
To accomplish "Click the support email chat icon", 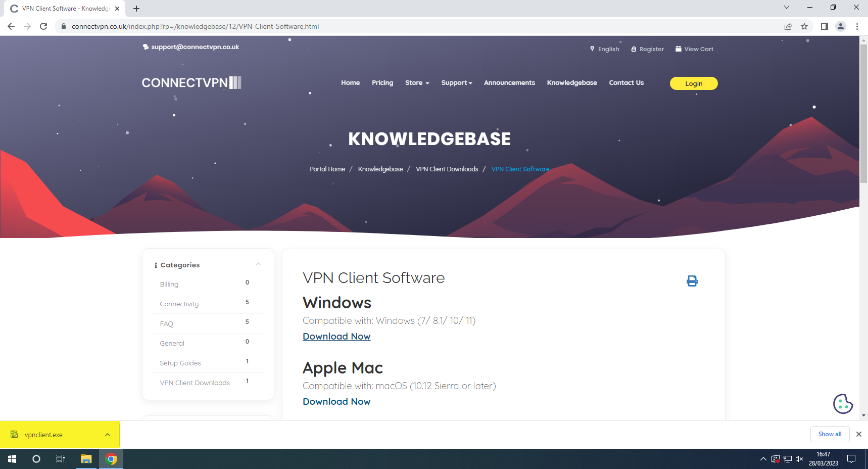I will 146,47.
